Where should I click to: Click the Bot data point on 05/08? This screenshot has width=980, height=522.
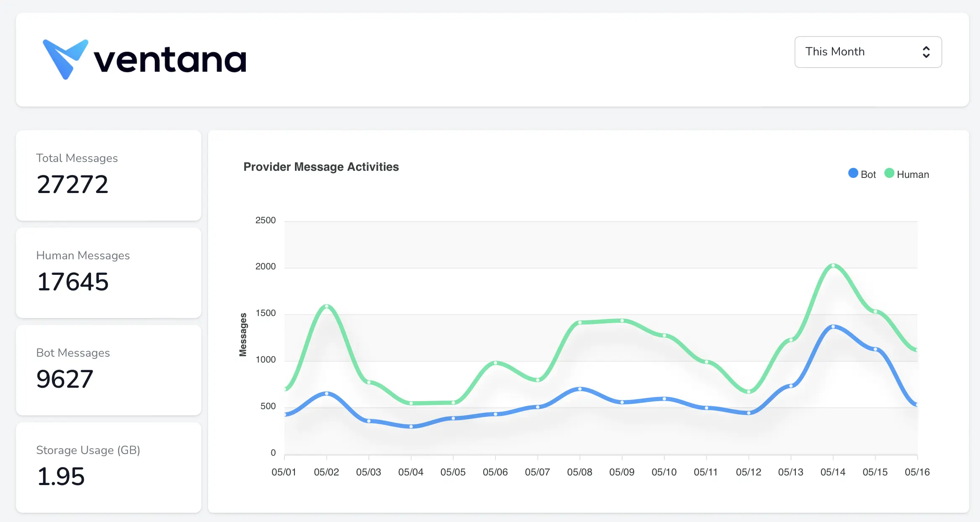pyautogui.click(x=580, y=389)
